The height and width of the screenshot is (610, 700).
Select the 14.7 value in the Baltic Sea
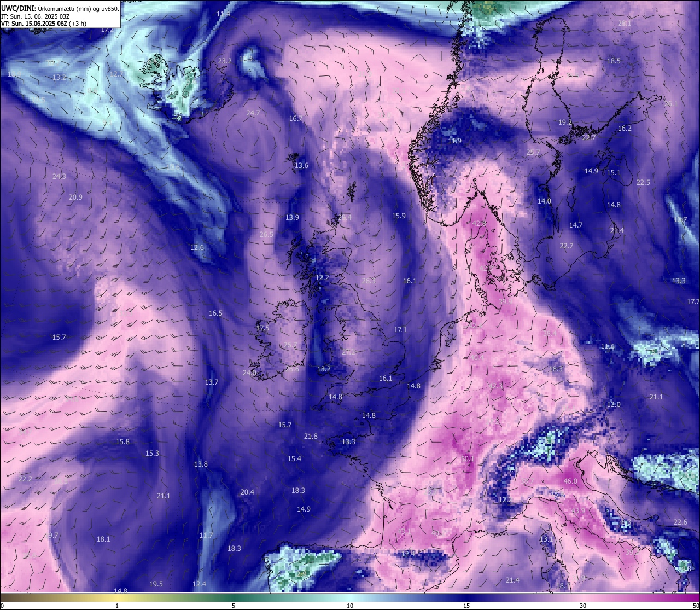coord(576,225)
